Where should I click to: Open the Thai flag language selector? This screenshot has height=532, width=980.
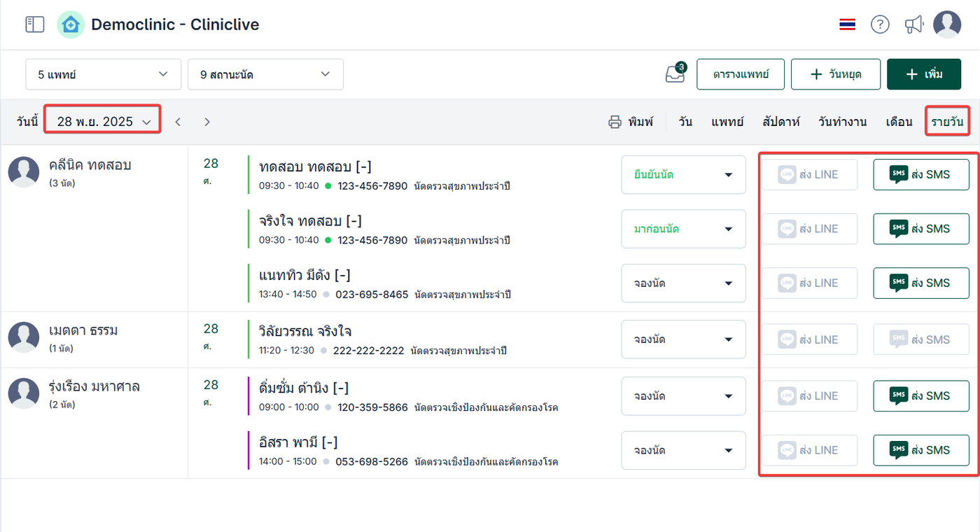[847, 24]
